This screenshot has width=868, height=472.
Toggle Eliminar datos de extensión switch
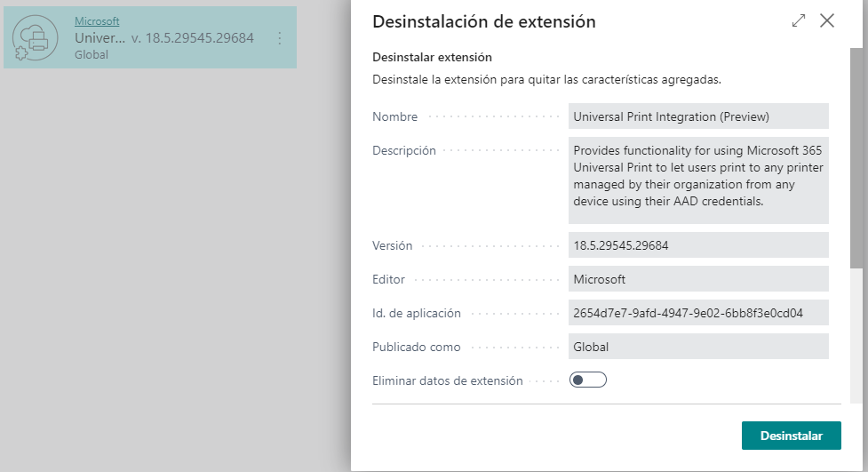[588, 380]
